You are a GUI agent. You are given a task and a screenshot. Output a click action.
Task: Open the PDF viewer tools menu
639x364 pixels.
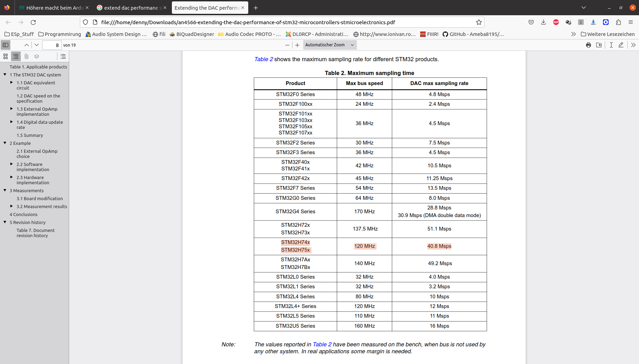point(633,45)
